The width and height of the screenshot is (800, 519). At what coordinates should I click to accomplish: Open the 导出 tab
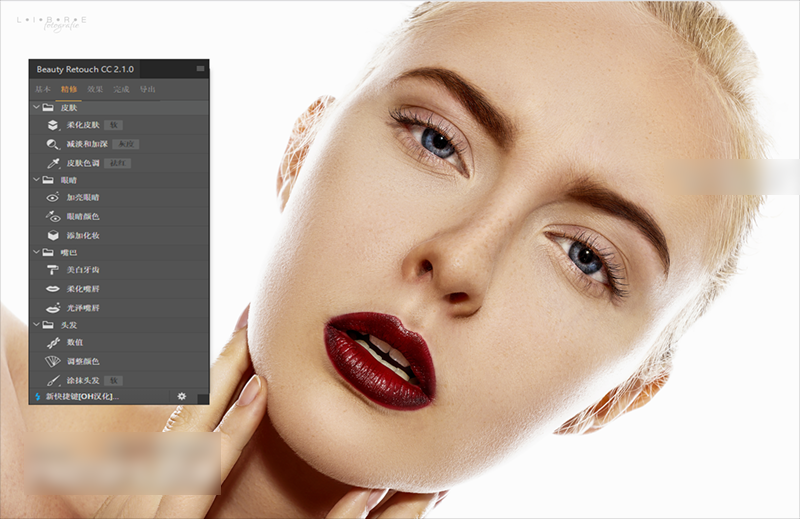click(x=147, y=90)
